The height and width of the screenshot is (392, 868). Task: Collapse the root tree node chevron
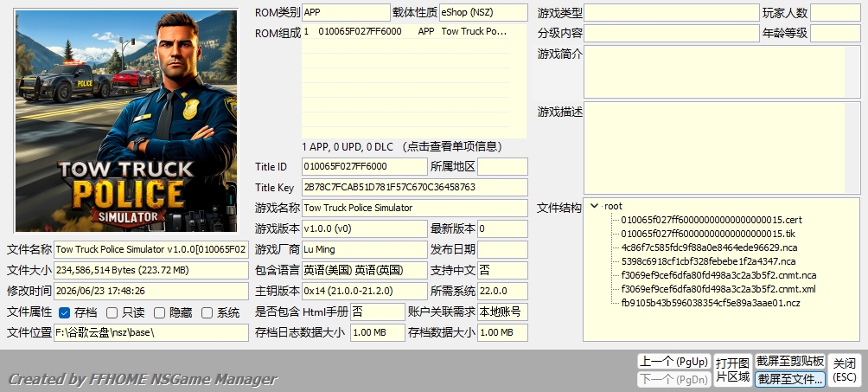594,206
